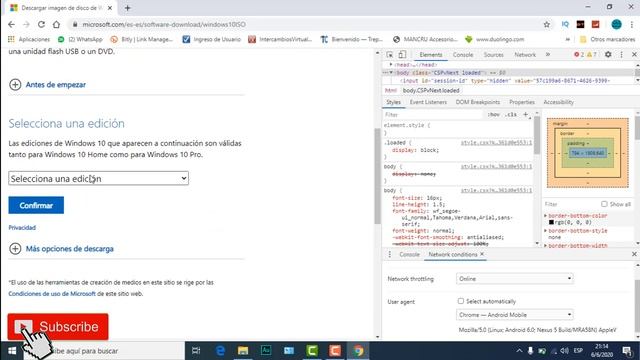Expand border-bottom-style computed property

pyautogui.click(x=545, y=231)
